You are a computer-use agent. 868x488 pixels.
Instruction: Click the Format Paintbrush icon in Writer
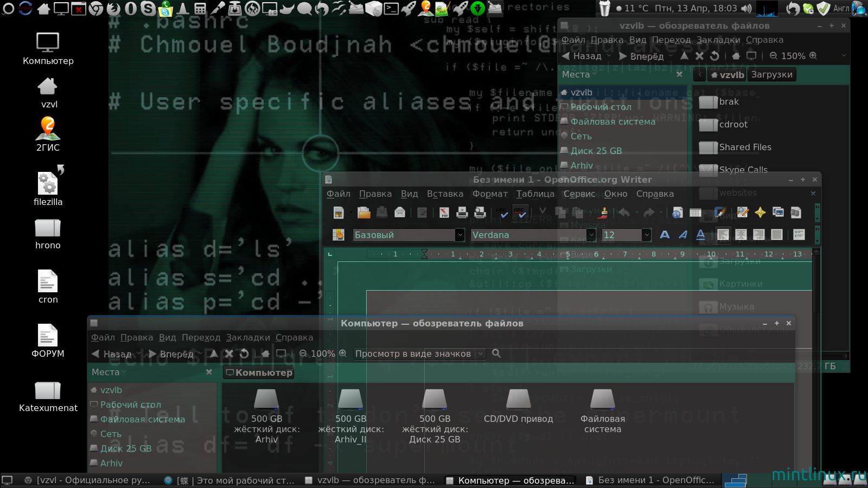pyautogui.click(x=604, y=213)
